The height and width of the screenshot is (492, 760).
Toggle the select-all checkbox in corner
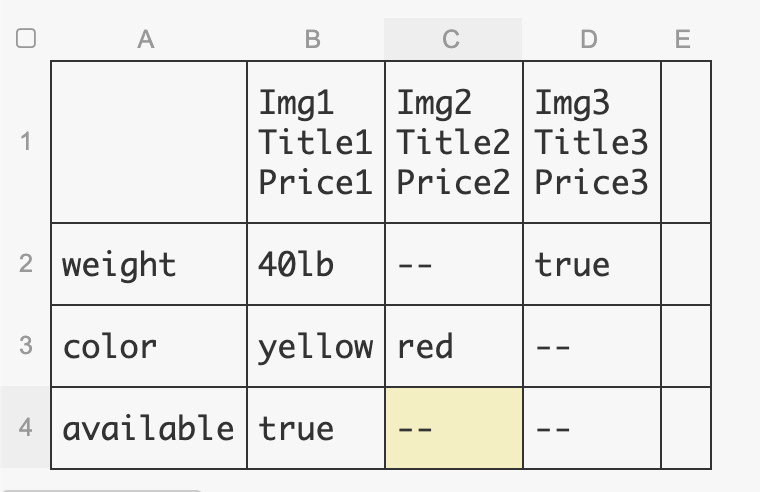coord(26,39)
